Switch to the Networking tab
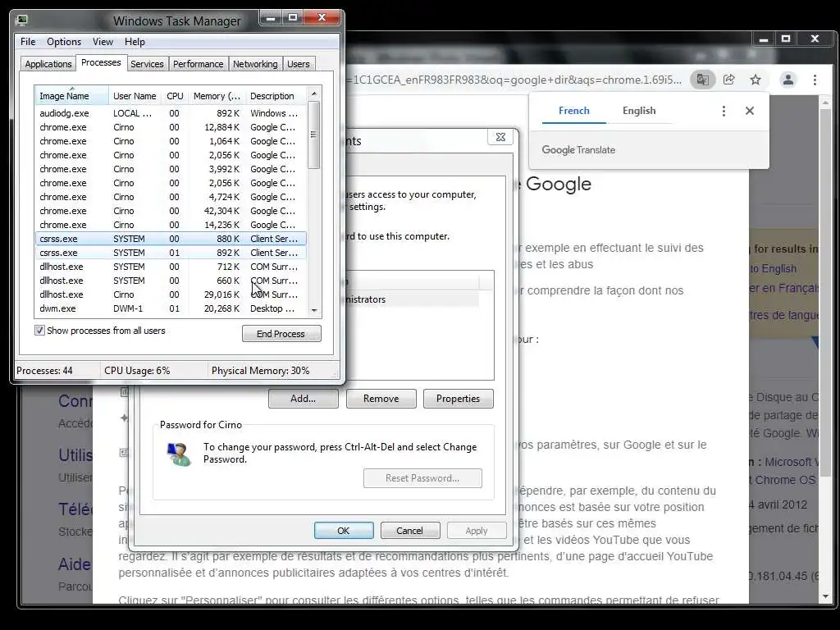840x630 pixels. click(x=255, y=64)
